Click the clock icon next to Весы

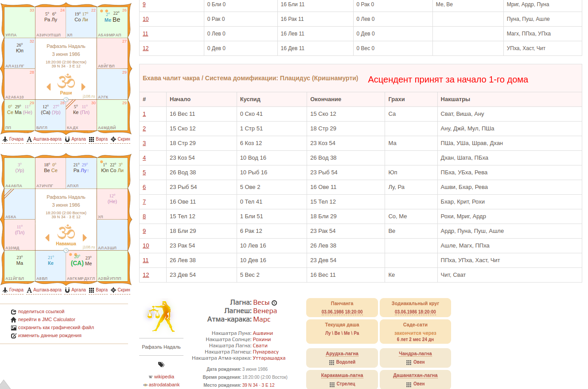click(274, 303)
